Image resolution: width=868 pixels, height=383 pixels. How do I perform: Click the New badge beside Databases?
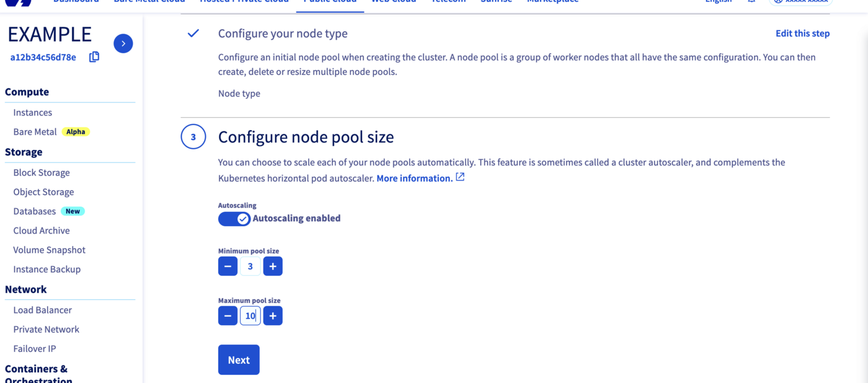tap(73, 211)
